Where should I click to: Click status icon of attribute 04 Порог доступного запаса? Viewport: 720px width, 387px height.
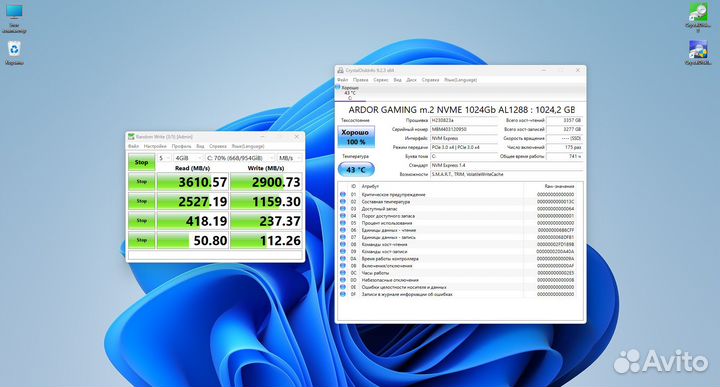tap(343, 216)
